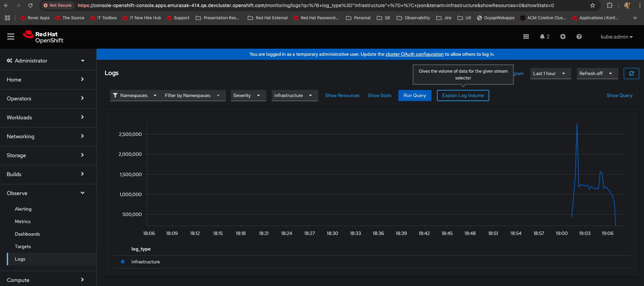Toggle Show Stats option
This screenshot has height=286, width=644.
point(379,95)
